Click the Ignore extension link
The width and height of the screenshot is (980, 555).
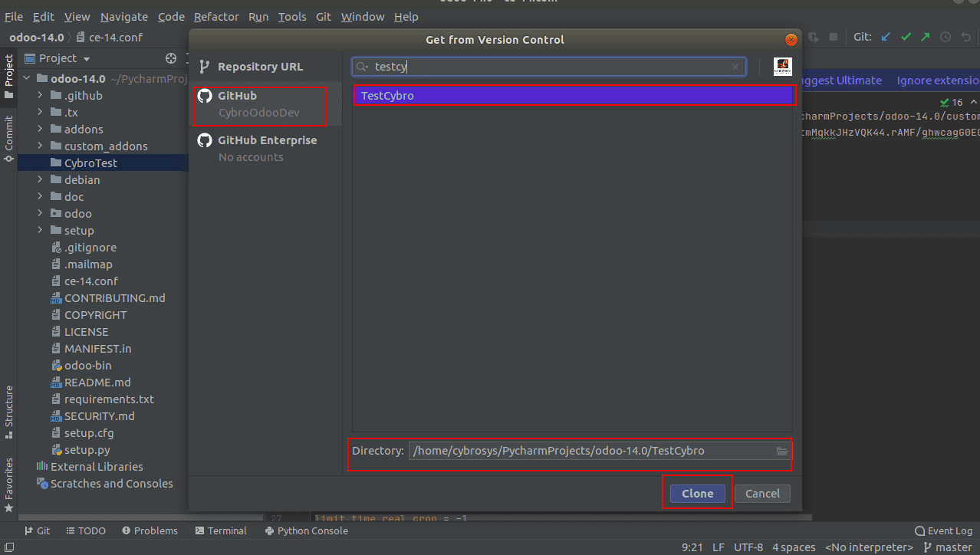pyautogui.click(x=938, y=80)
